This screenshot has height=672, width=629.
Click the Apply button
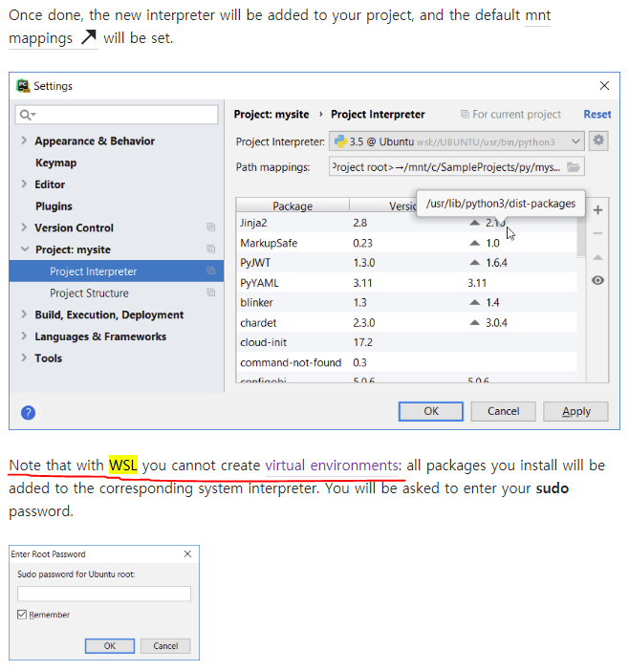point(575,411)
